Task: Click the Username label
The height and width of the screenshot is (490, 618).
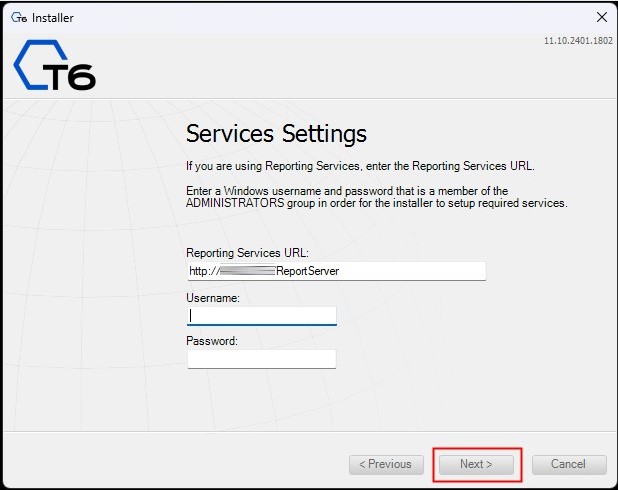Action: click(213, 298)
